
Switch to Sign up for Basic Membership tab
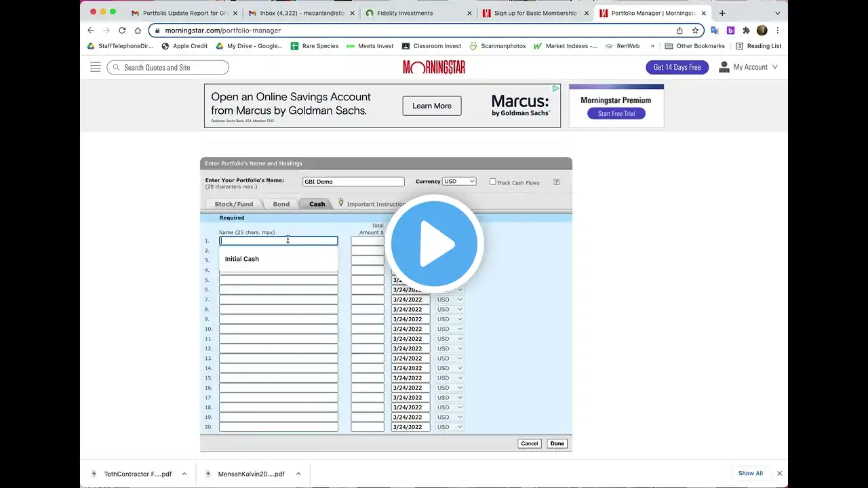(536, 13)
